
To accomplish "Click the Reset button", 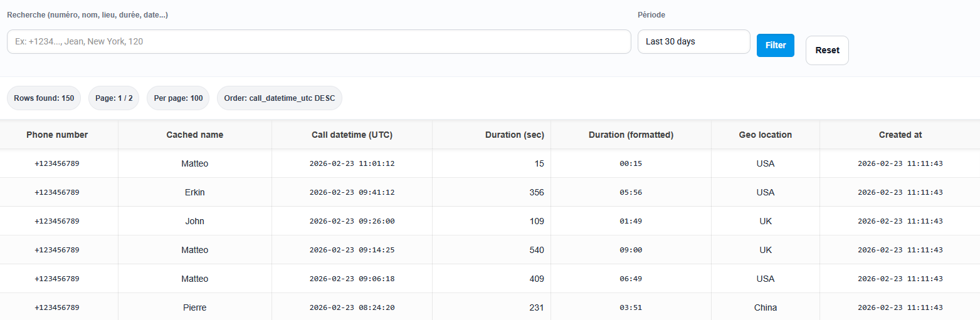I will click(826, 50).
